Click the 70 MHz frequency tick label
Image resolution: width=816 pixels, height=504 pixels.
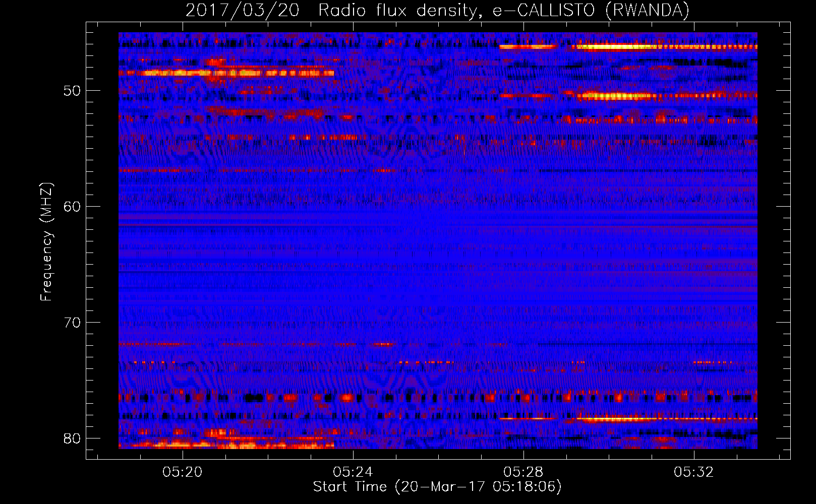(x=73, y=322)
